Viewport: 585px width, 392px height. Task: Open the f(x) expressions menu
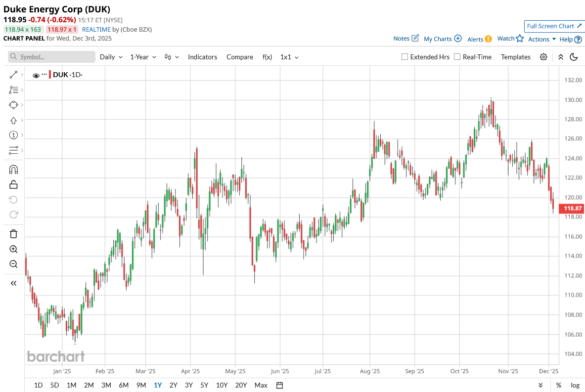tap(267, 57)
